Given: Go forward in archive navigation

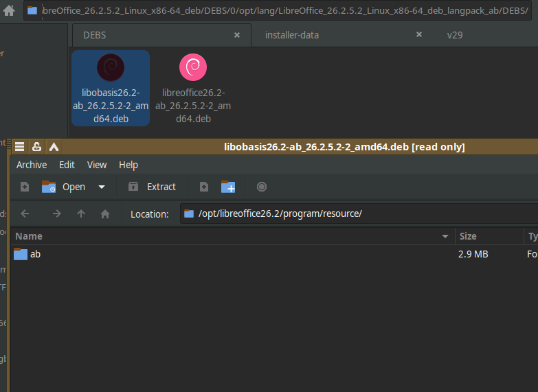Looking at the screenshot, I should pos(57,214).
